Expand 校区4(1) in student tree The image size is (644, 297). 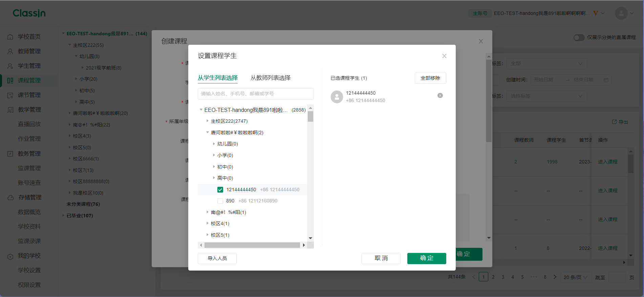click(208, 223)
